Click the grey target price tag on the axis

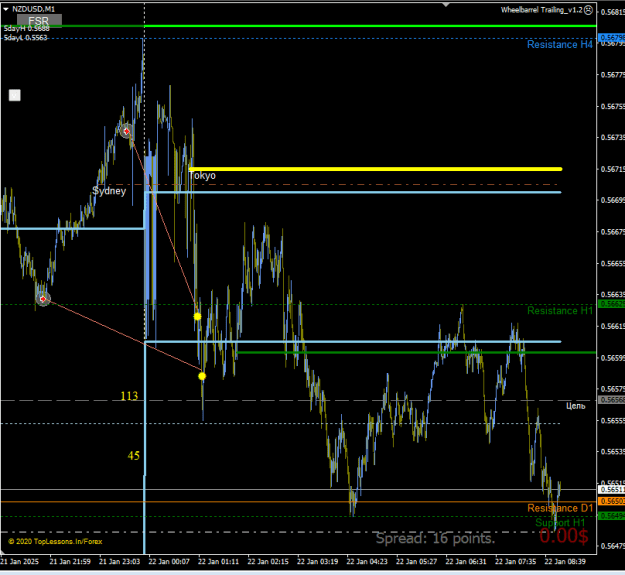tap(611, 400)
